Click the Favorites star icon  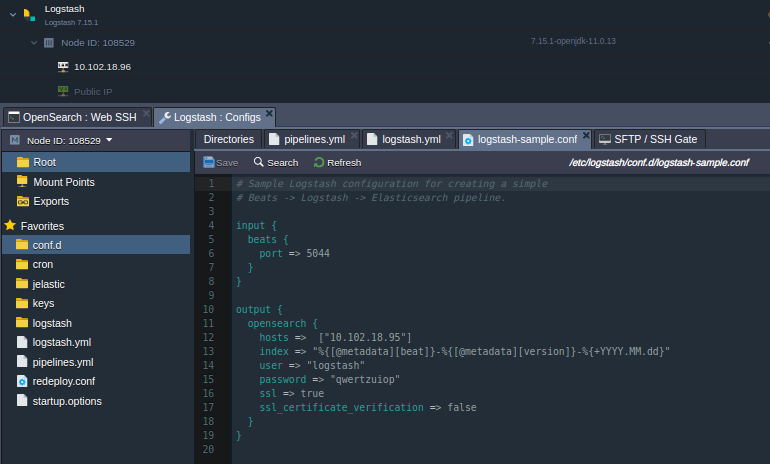tap(10, 225)
